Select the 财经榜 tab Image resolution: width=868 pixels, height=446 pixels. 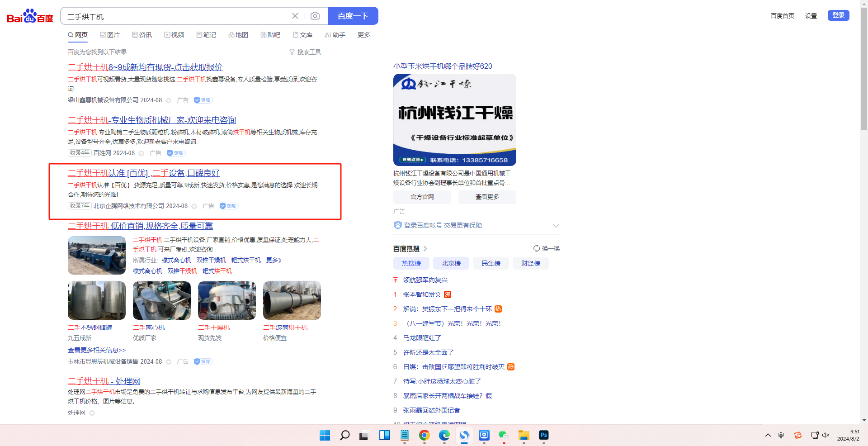531,263
